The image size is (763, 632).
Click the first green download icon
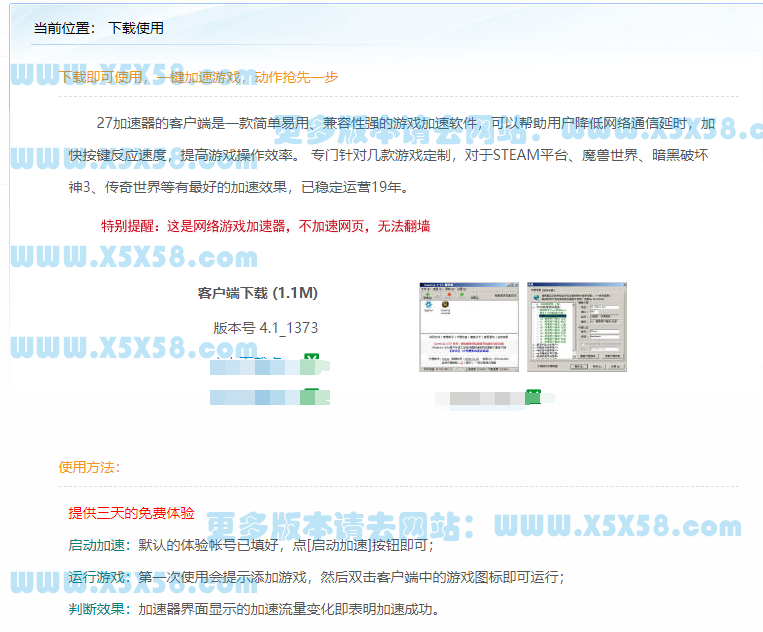(311, 361)
